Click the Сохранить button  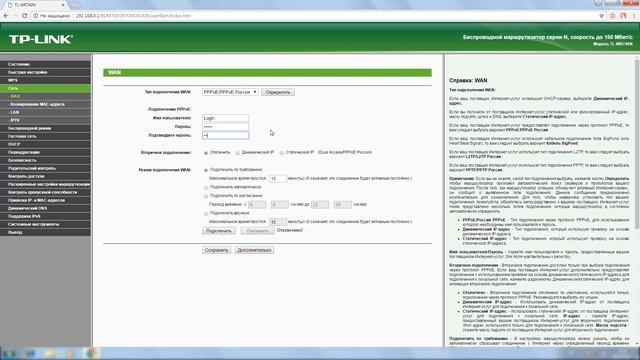[216, 250]
